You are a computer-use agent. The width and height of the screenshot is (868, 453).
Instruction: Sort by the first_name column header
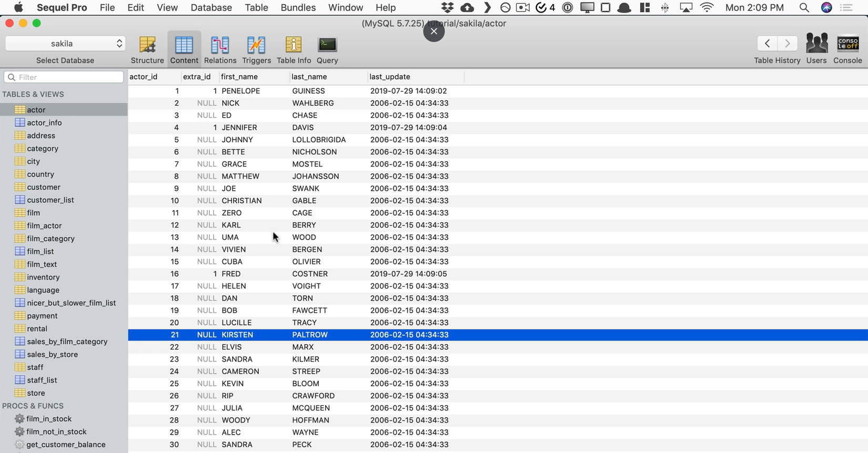255,77
